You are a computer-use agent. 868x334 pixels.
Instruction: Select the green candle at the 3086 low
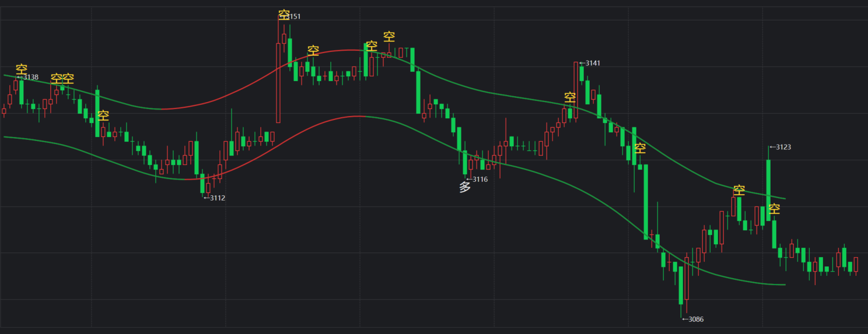click(x=681, y=286)
